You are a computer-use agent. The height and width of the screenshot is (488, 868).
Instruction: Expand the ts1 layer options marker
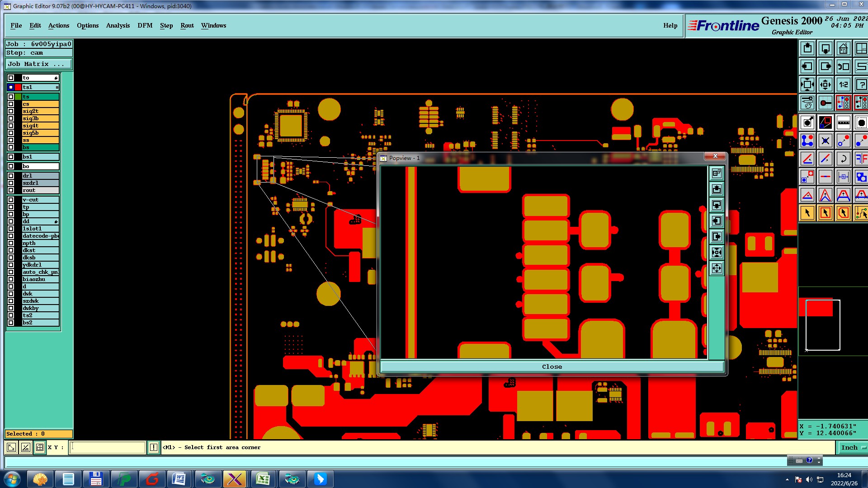click(x=57, y=87)
